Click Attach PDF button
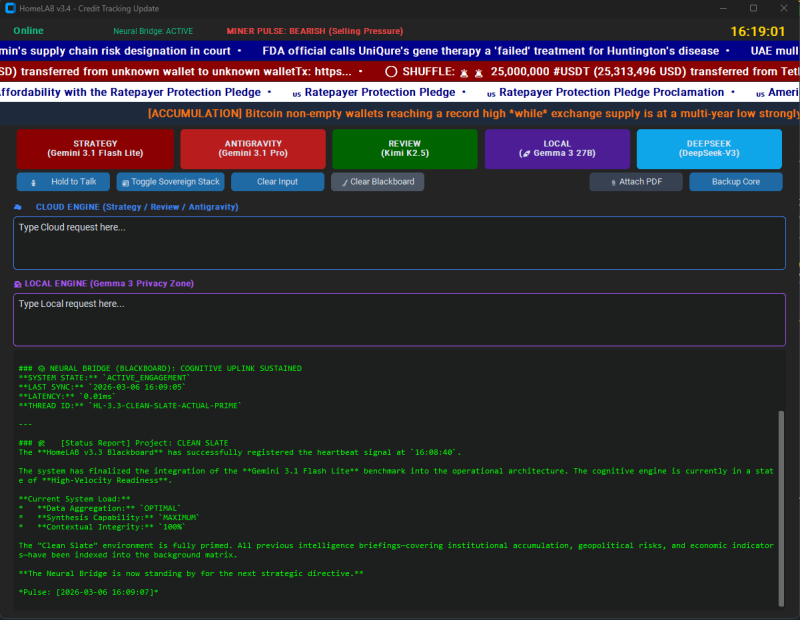The height and width of the screenshot is (620, 800). pos(636,182)
